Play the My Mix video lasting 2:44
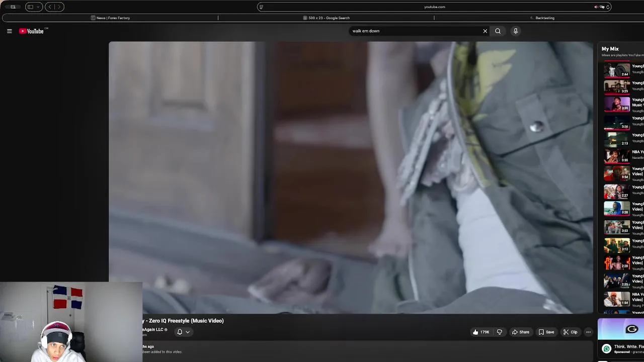 click(616, 70)
